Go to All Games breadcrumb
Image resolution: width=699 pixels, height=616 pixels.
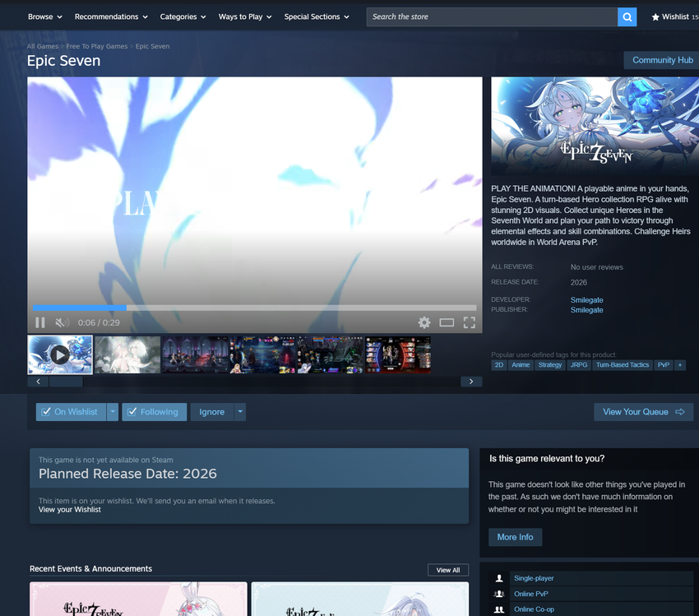[x=42, y=46]
